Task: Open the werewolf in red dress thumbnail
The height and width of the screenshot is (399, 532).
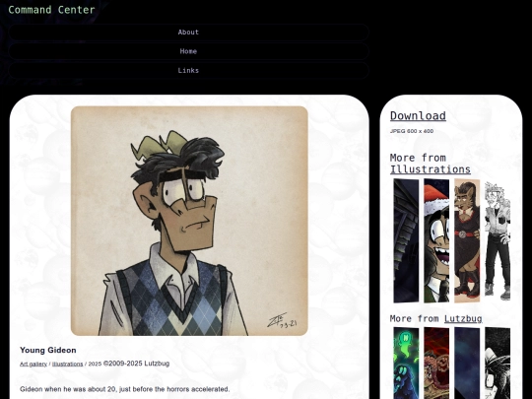Action: coord(467,240)
